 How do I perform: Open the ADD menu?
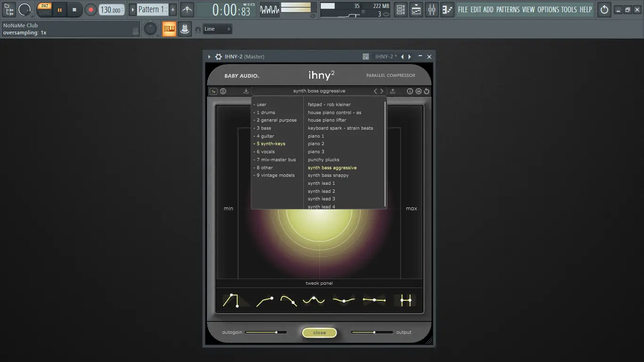[x=488, y=9]
